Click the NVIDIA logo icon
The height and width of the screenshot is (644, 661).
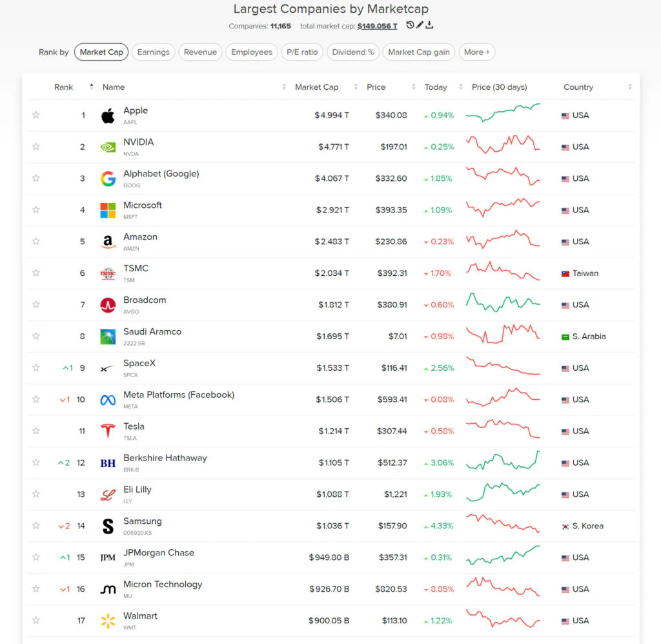click(108, 147)
